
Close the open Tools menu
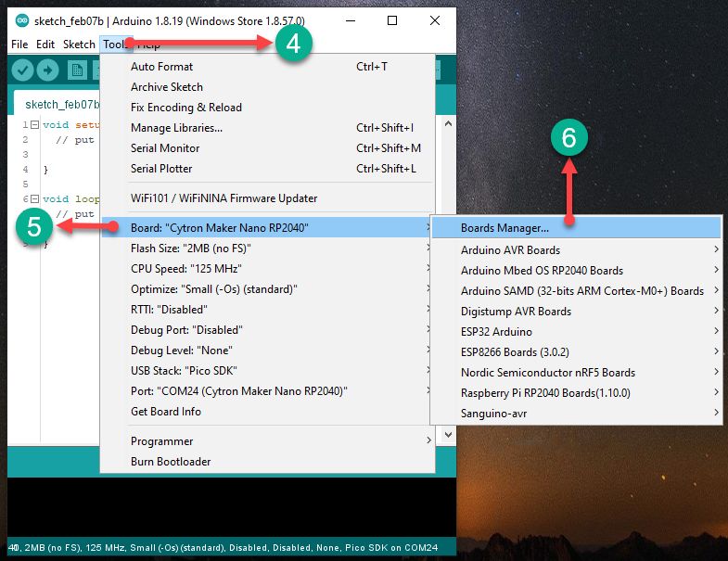coord(115,45)
